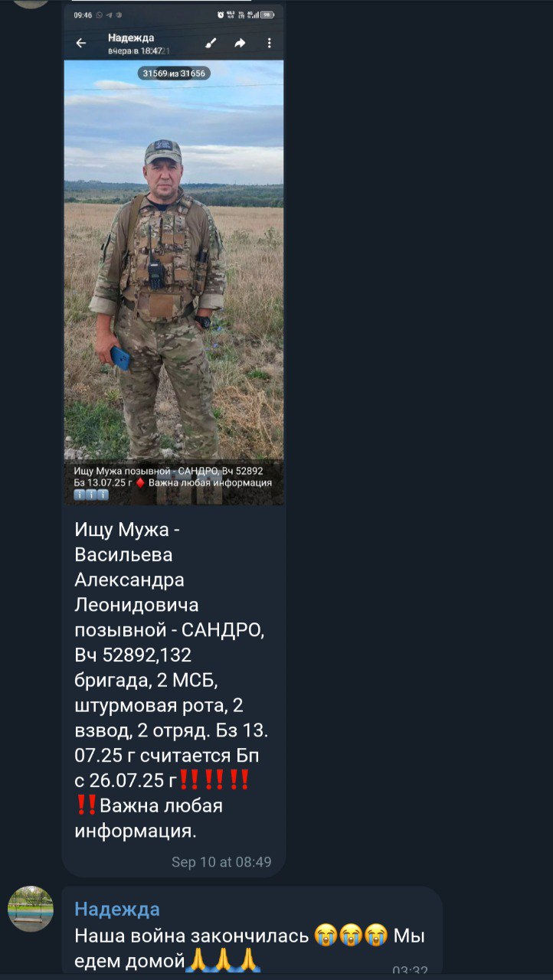
Task: Open the brush edit tool icon
Action: tap(211, 44)
